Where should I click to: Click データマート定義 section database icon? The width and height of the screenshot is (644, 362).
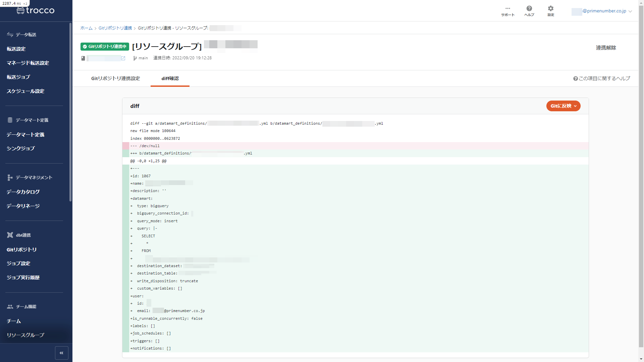click(10, 120)
